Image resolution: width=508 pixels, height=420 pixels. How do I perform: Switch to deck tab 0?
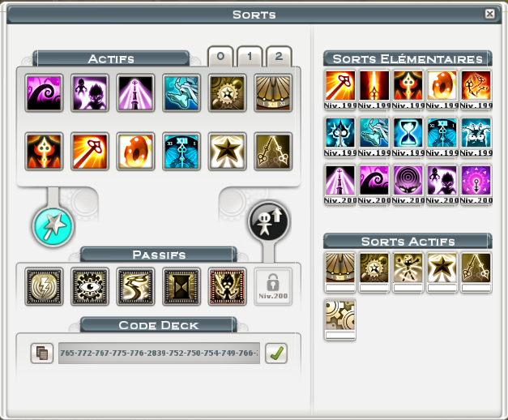(x=220, y=57)
